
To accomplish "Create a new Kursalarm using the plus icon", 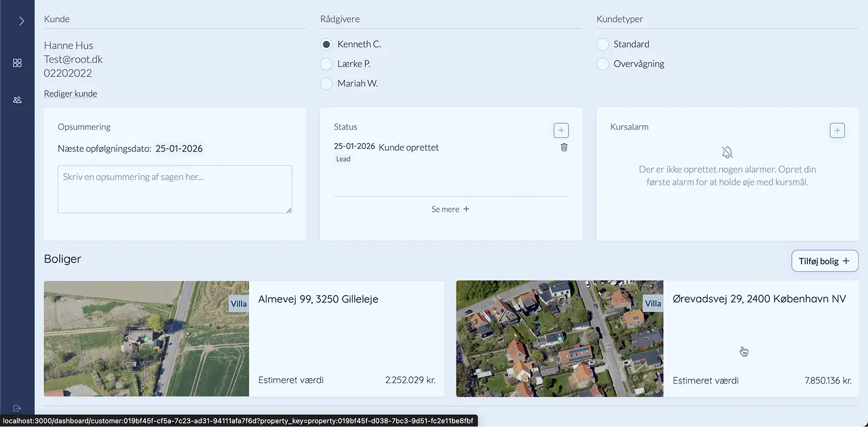I will coord(837,130).
